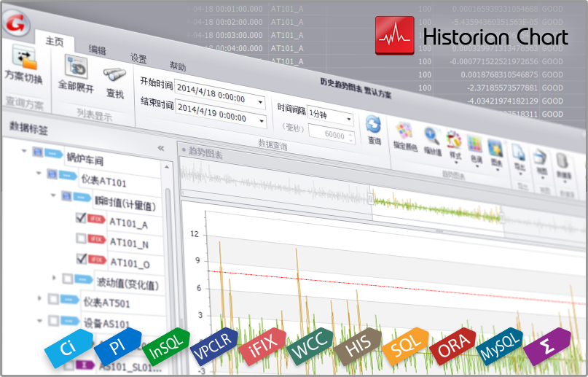The height and width of the screenshot is (377, 588).
Task: Collapse the 数据标签 panel with the double chevron
Action: point(161,148)
